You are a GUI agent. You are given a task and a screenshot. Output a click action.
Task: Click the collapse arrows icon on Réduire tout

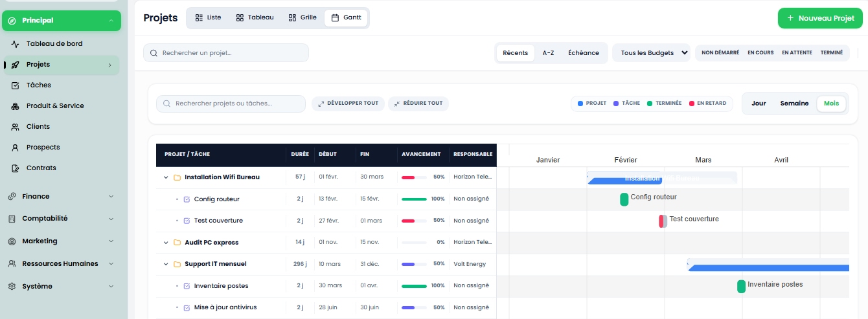[396, 104]
